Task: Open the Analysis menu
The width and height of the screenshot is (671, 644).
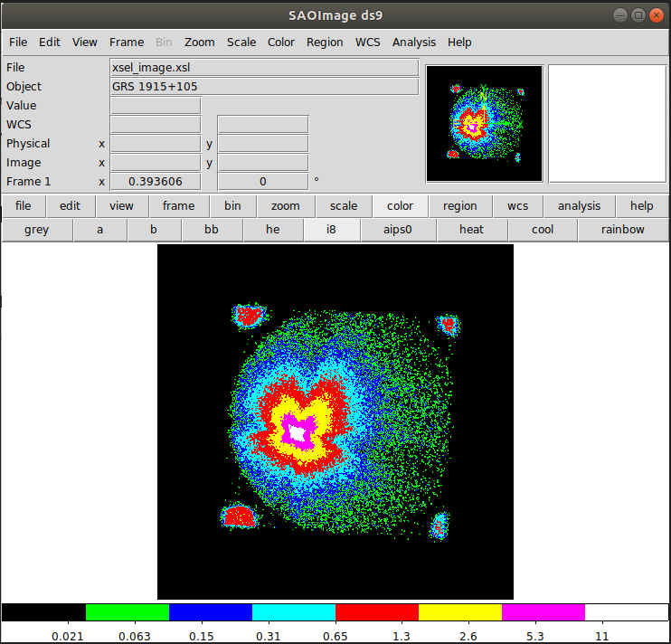Action: [x=414, y=42]
